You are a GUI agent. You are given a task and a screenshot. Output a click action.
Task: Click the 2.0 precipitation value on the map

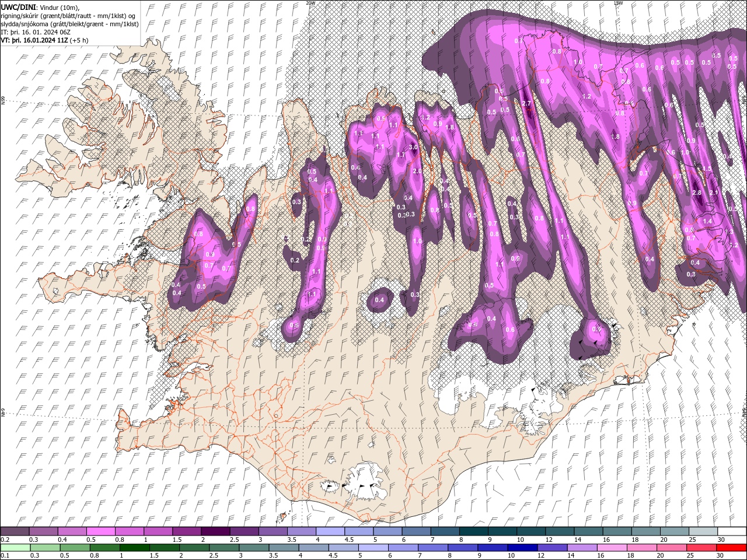[417, 171]
